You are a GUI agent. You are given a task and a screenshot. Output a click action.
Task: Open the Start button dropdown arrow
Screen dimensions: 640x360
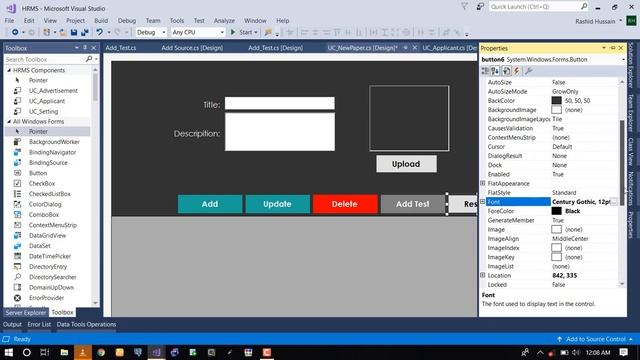(256, 32)
